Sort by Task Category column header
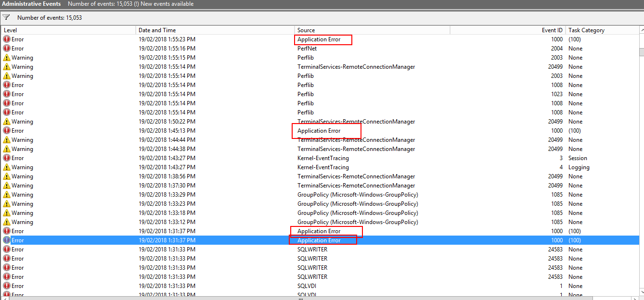The image size is (644, 300). [x=602, y=30]
